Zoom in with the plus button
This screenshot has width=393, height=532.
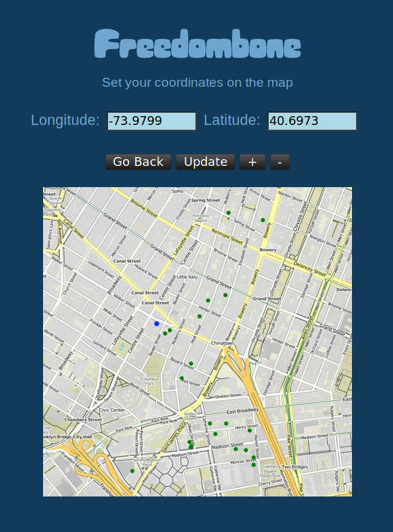[x=252, y=162]
